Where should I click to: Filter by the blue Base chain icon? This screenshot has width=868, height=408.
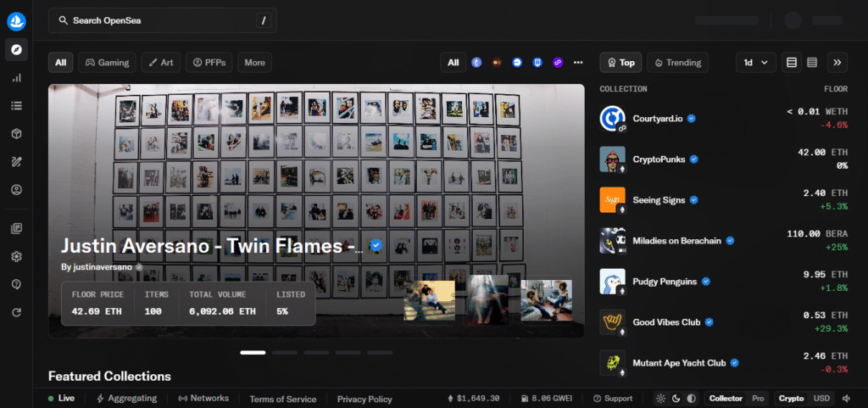517,63
